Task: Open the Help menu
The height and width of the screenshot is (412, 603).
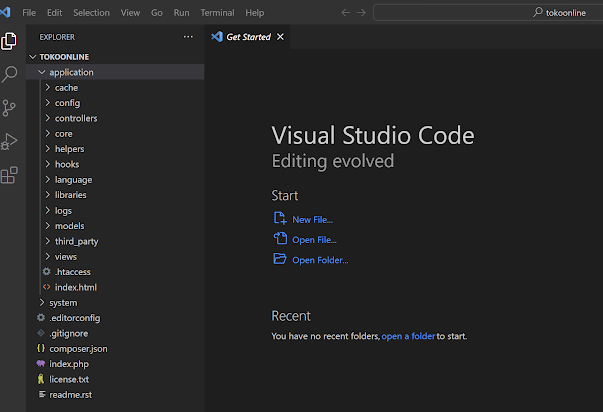Action: tap(255, 13)
